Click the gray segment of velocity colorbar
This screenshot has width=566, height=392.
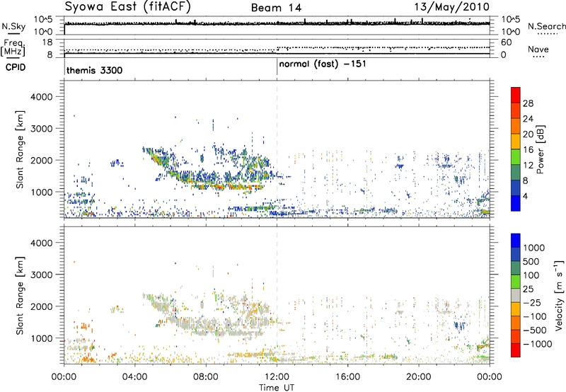pos(516,295)
